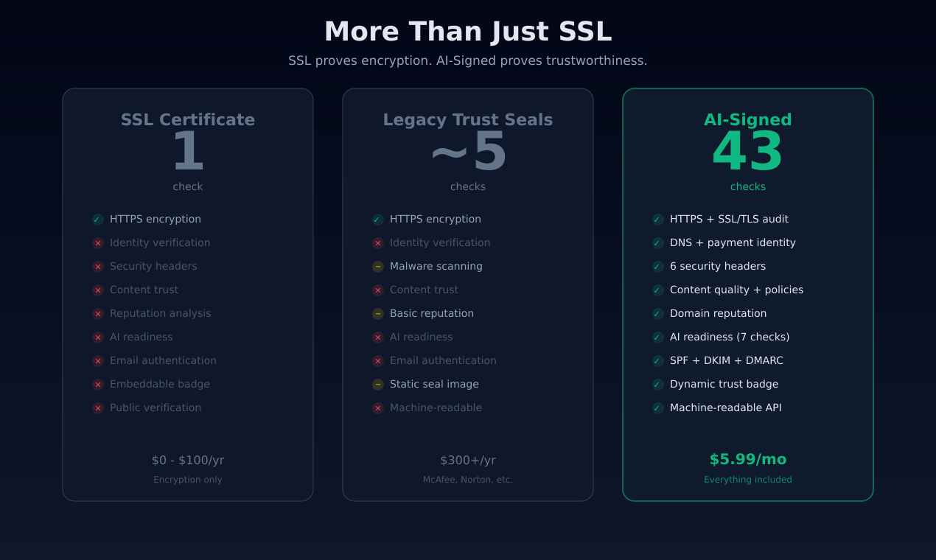
Task: Click the check icon beside Dynamic trust badge
Action: pos(658,385)
